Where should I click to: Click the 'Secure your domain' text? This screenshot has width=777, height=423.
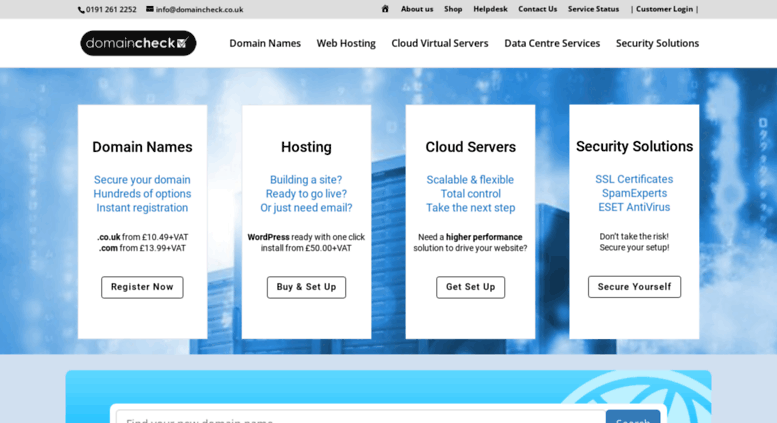click(142, 180)
